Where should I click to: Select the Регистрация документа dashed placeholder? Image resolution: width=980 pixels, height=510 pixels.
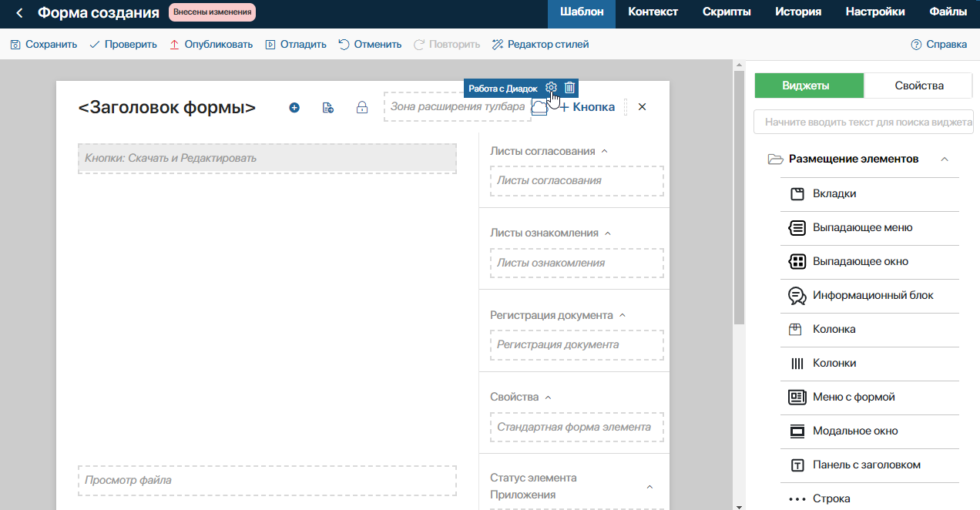click(576, 344)
